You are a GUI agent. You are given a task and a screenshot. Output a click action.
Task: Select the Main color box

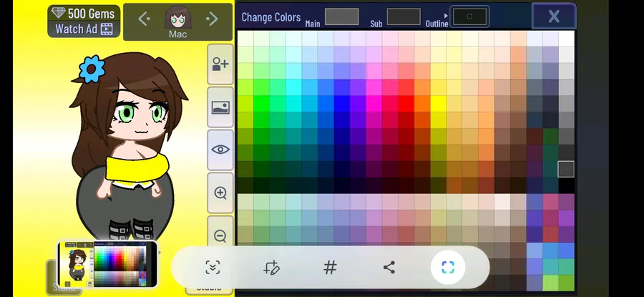(342, 17)
